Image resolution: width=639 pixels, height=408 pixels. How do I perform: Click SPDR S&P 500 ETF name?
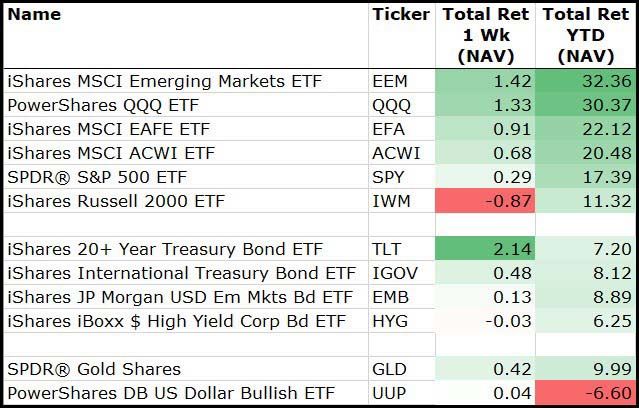point(96,177)
